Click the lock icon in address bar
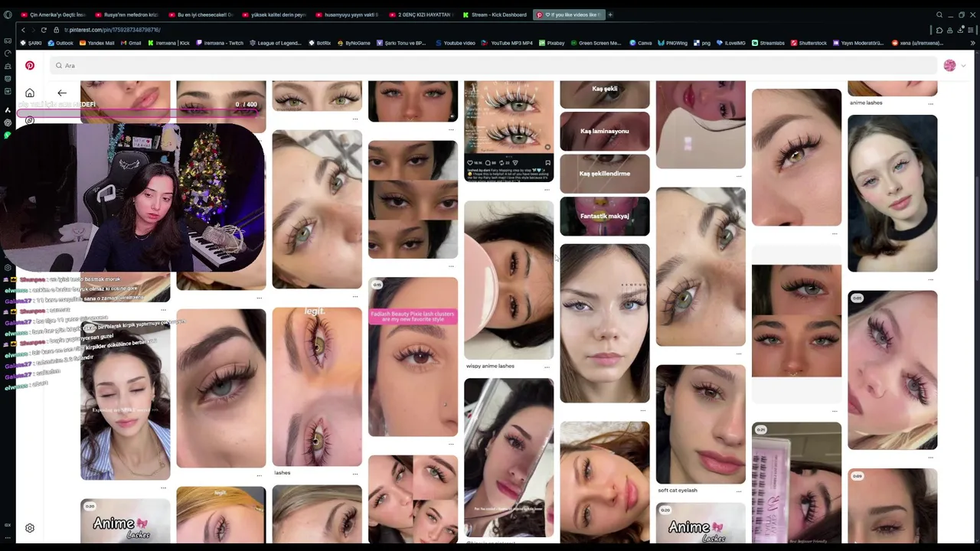Viewport: 980px width, 551px height. 57,30
